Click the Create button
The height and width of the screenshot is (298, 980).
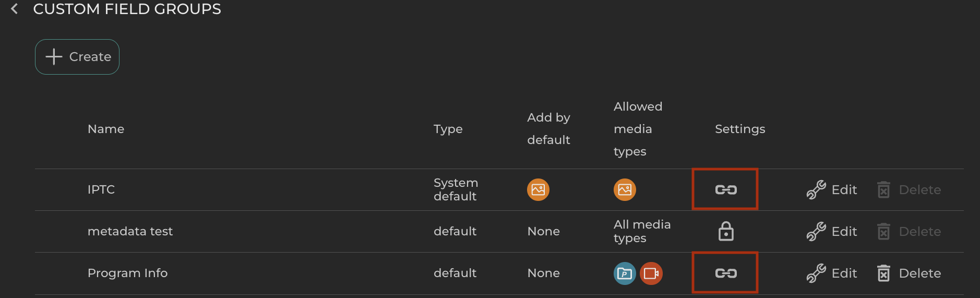pyautogui.click(x=77, y=57)
